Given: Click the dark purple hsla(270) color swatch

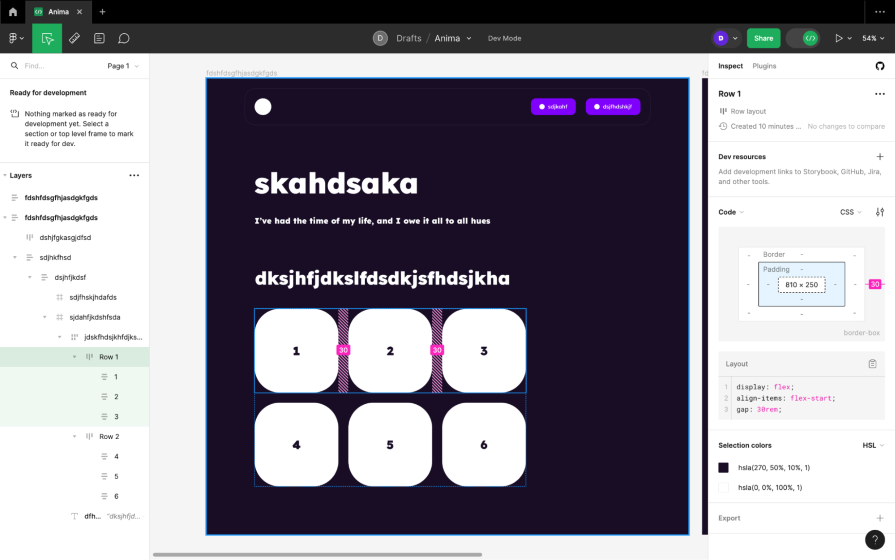Looking at the screenshot, I should tap(724, 467).
